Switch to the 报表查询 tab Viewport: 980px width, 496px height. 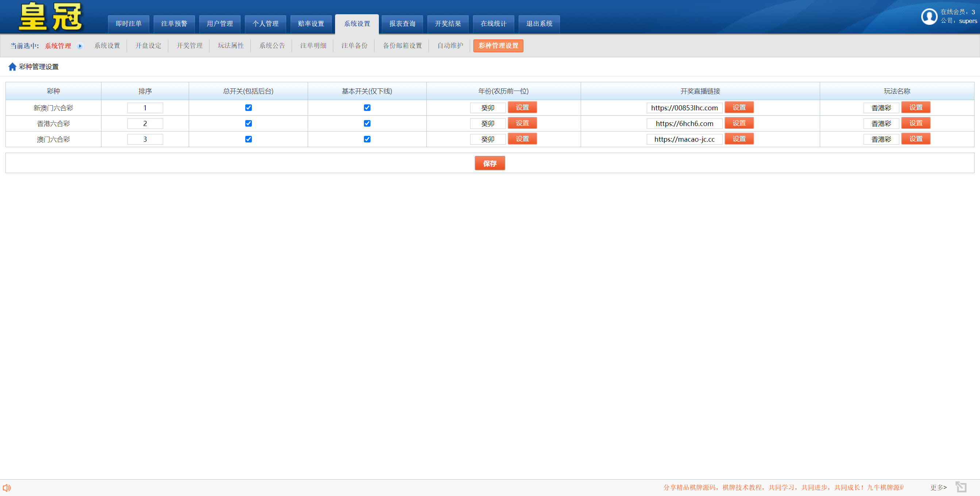[403, 24]
